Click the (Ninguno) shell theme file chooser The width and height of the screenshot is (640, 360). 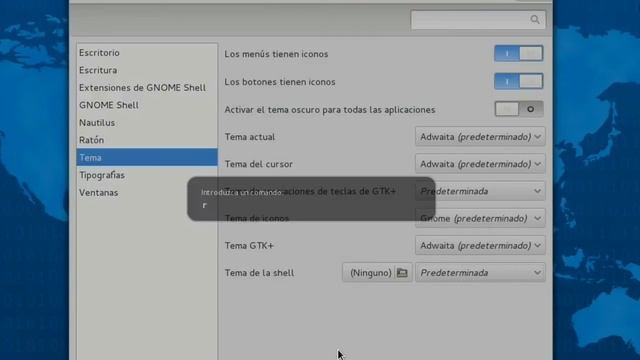[377, 273]
